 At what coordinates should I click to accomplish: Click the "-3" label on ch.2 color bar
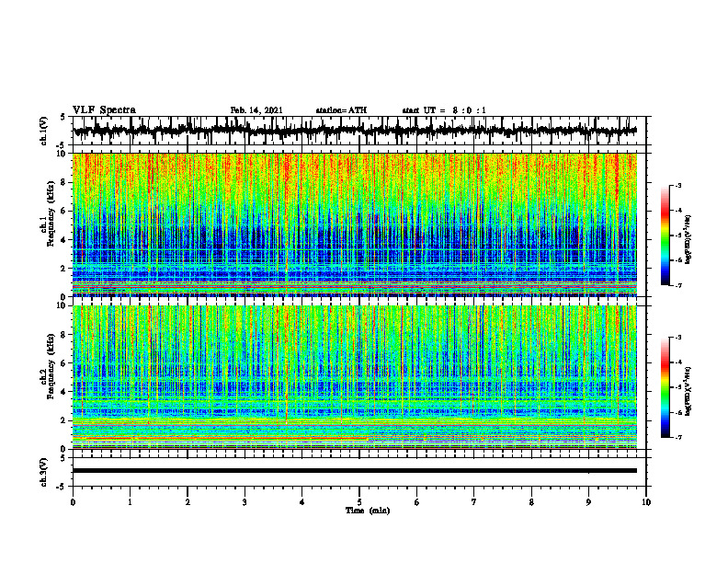coord(677,338)
